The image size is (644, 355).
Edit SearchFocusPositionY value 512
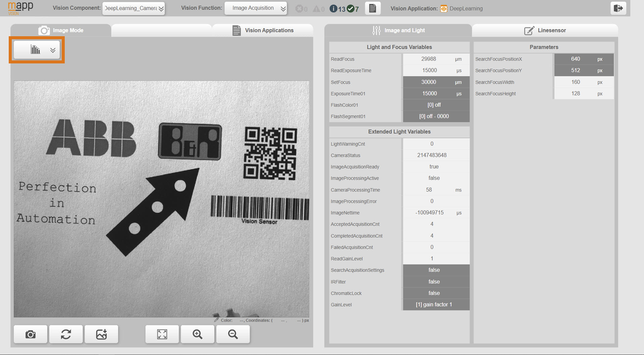pyautogui.click(x=584, y=70)
